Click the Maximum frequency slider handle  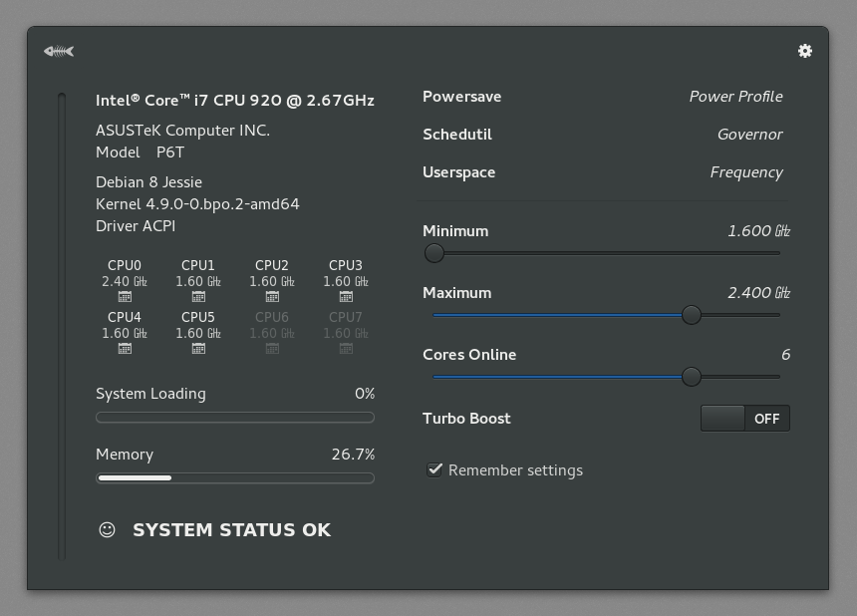692,315
